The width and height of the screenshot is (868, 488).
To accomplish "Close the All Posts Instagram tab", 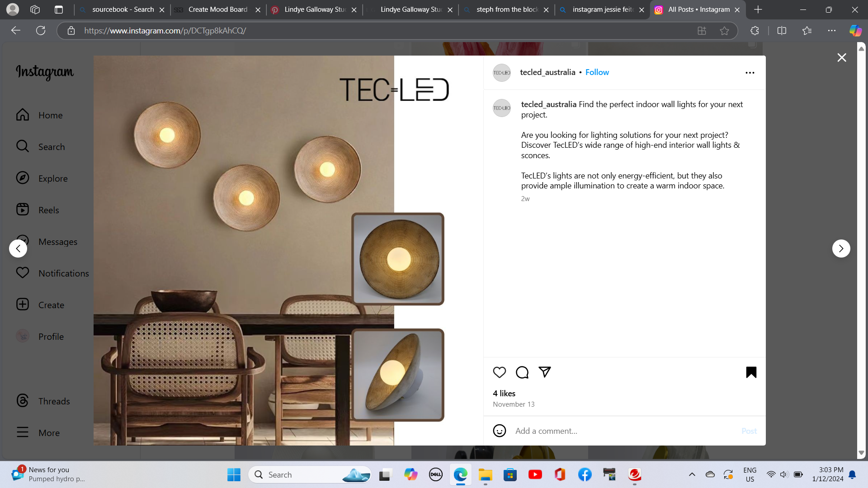I will (x=737, y=9).
